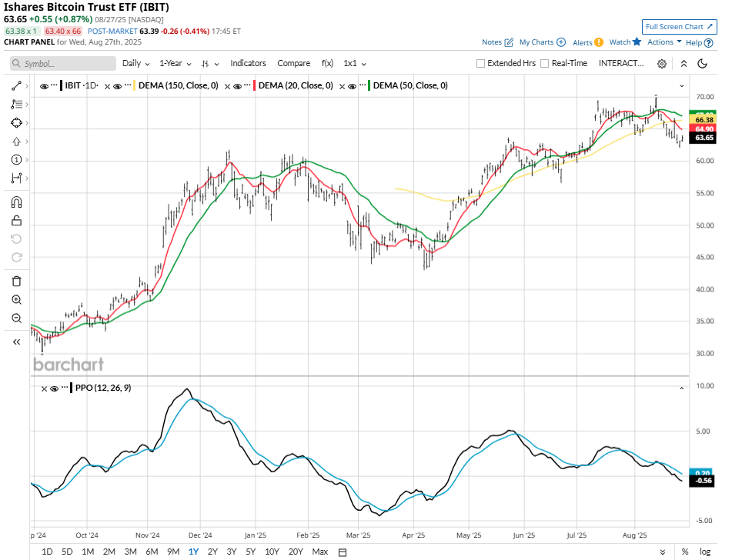
Task: Add IBIT to Watch list
Action: (x=625, y=42)
